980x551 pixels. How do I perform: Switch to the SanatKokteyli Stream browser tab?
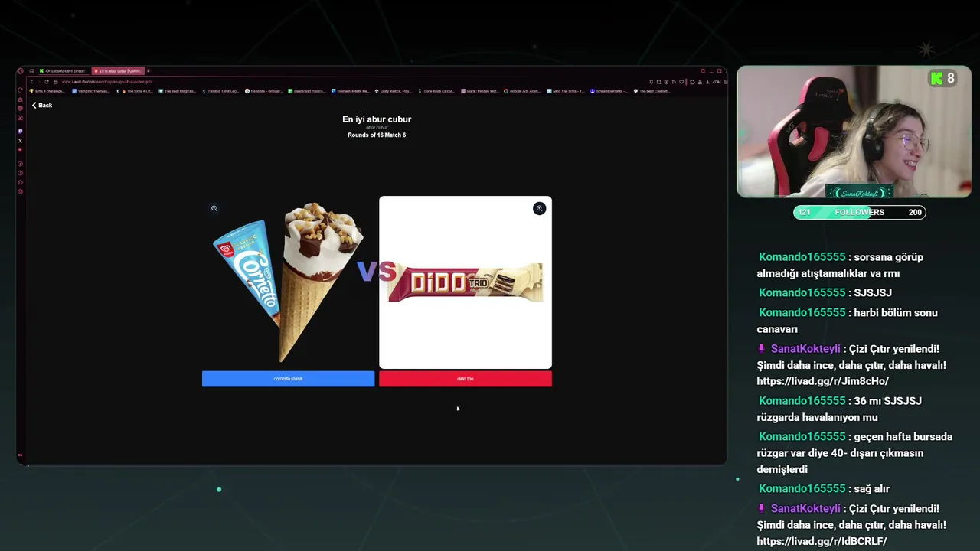[x=63, y=71]
